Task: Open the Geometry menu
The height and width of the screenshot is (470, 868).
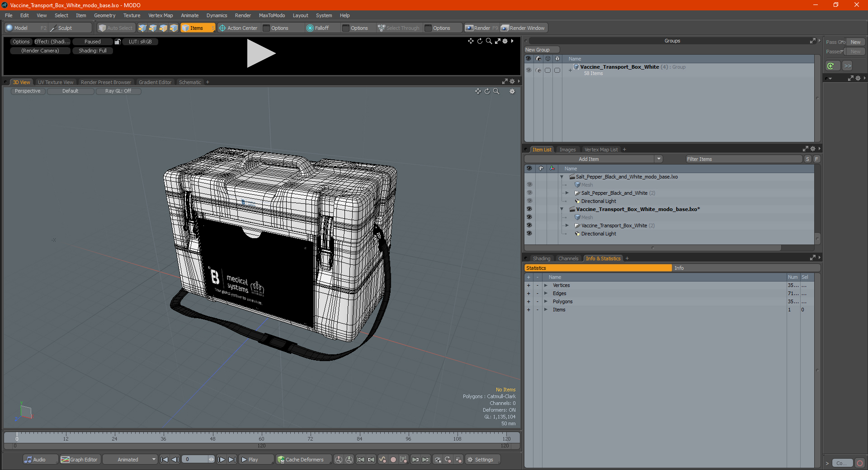Action: click(x=105, y=15)
